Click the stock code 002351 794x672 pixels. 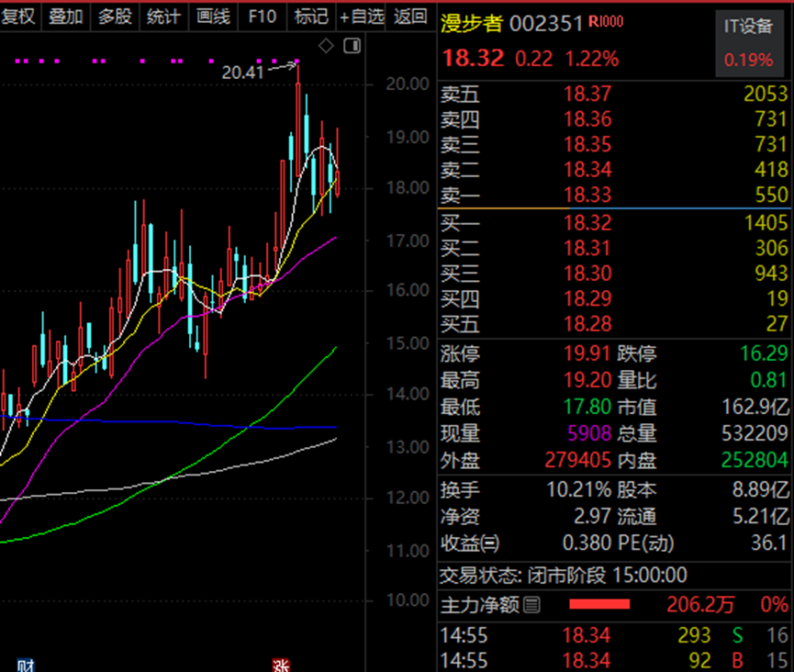tap(546, 24)
